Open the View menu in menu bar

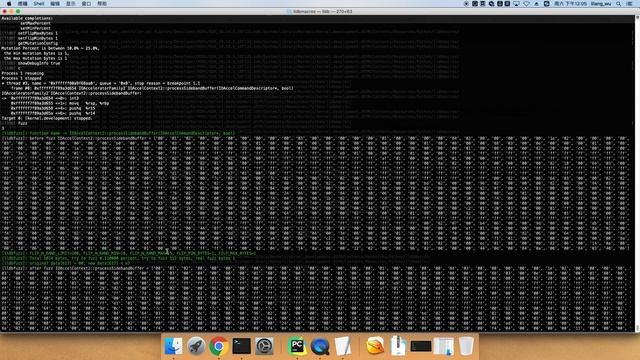71,4
